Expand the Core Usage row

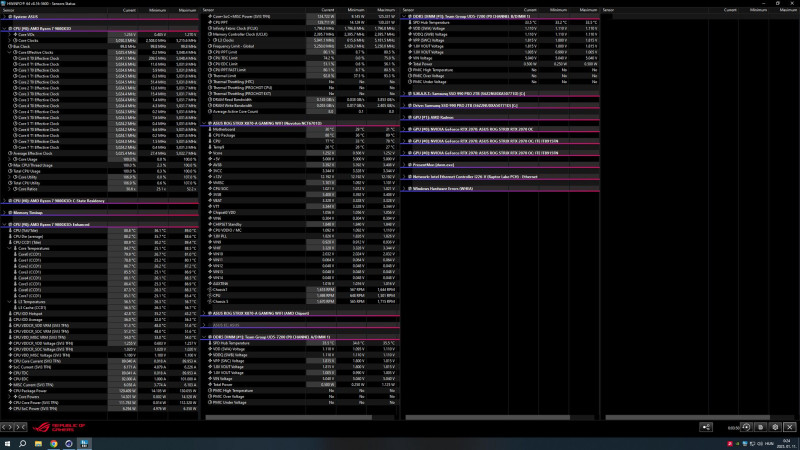click(9, 159)
